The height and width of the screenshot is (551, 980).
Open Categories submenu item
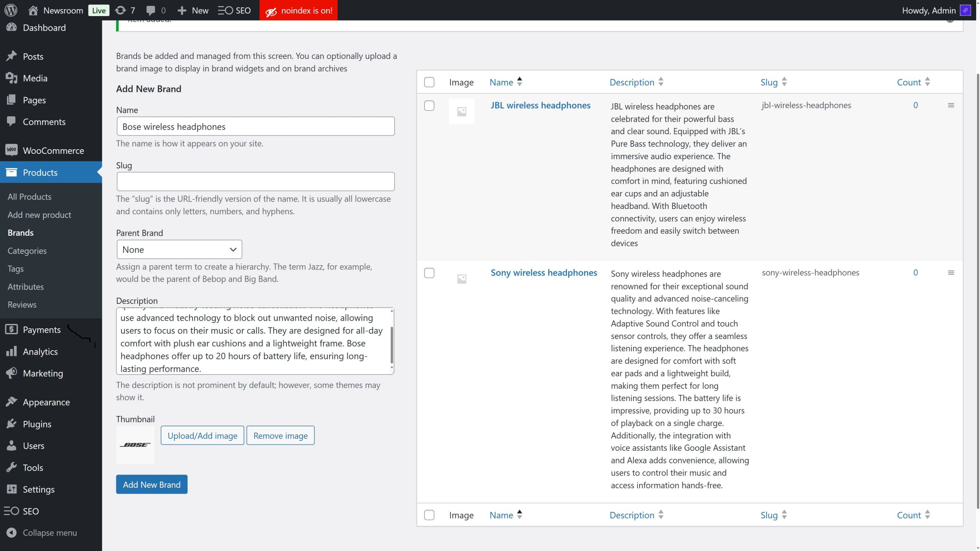(27, 251)
